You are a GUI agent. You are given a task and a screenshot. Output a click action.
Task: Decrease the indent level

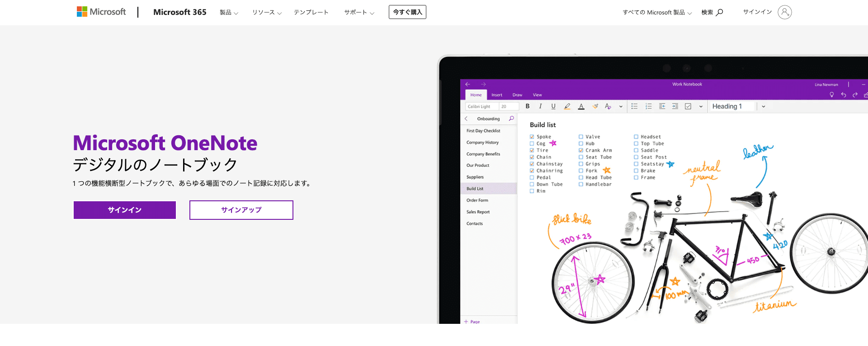[662, 106]
